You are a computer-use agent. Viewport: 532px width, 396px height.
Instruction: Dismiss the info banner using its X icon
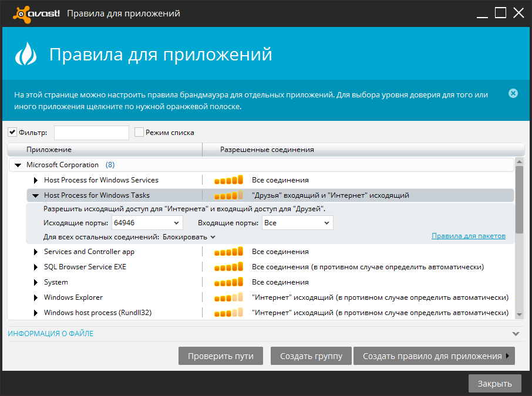[x=513, y=93]
